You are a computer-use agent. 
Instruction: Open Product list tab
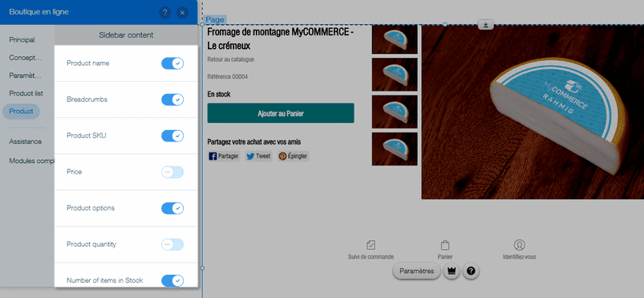26,93
